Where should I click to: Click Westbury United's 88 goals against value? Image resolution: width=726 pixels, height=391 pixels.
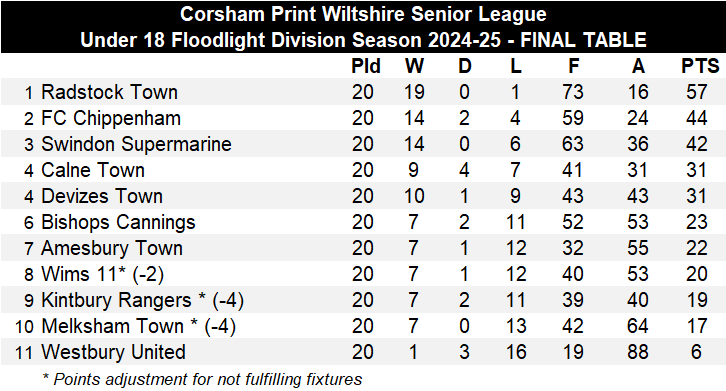[x=638, y=352]
